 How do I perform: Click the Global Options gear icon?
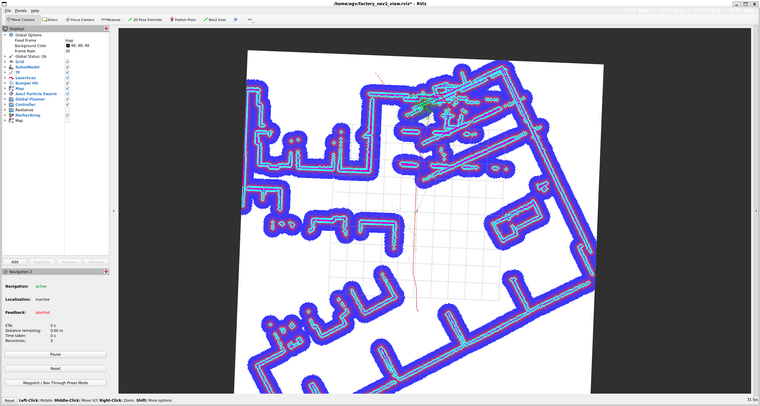11,35
